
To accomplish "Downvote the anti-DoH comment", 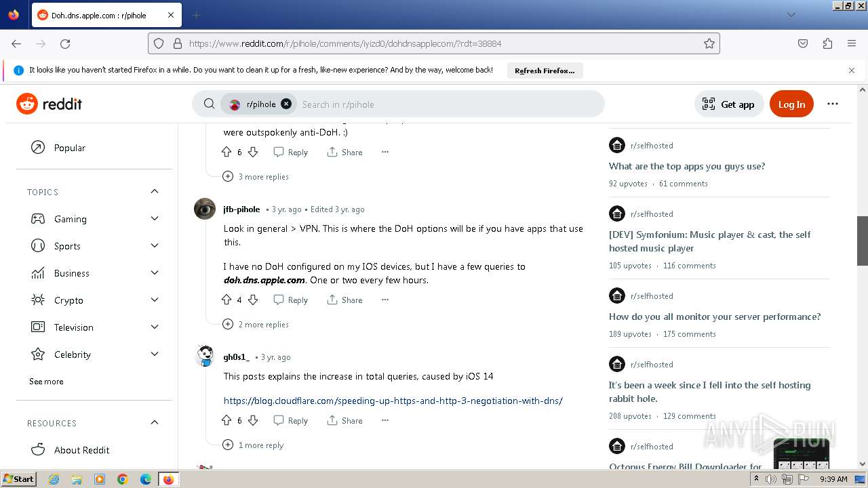I will [x=253, y=152].
